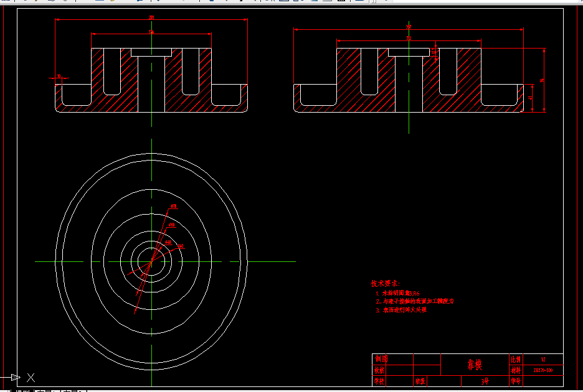
Task: Select the 3号 sheet size text
Action: coord(485,381)
